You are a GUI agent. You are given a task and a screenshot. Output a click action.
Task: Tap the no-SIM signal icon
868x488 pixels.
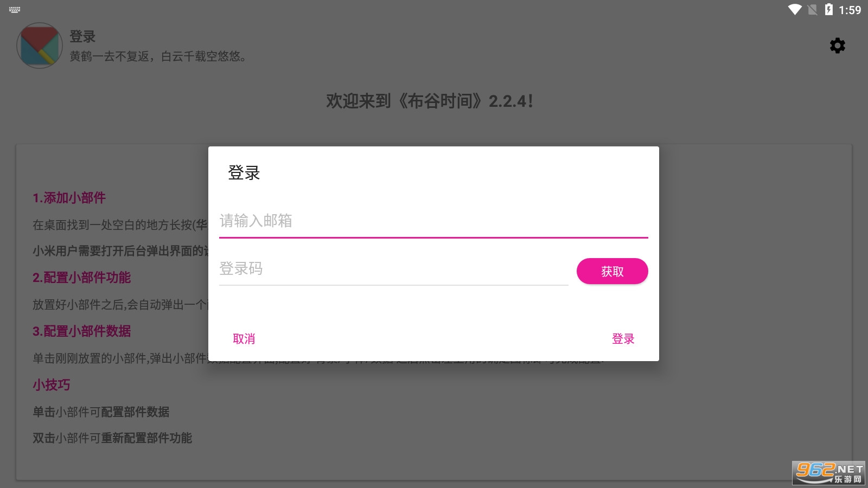pos(812,10)
